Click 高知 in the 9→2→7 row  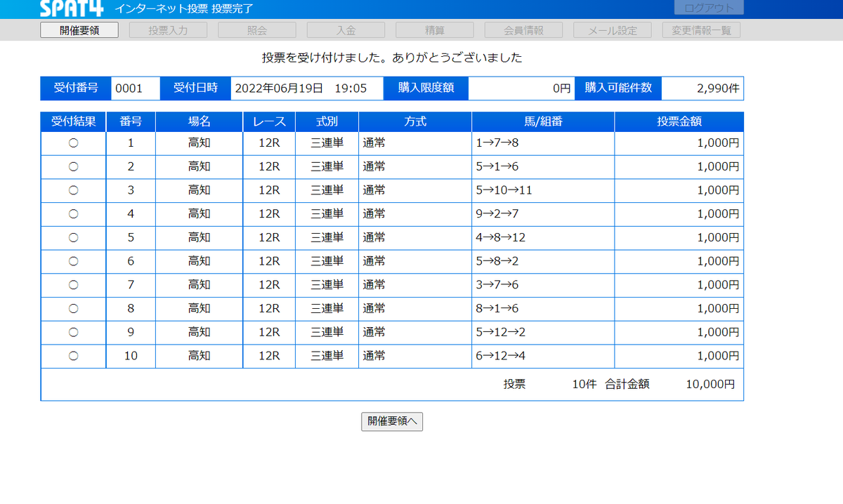tap(200, 214)
